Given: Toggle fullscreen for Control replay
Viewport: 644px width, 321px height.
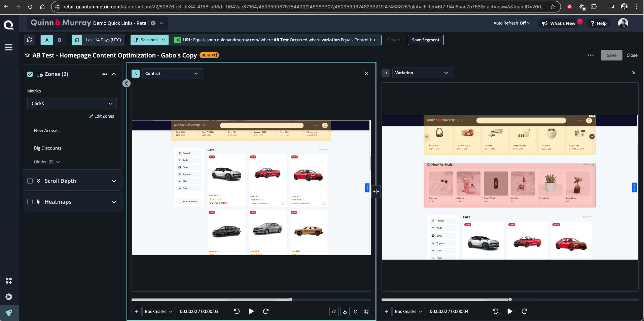Looking at the screenshot, I should (x=366, y=312).
